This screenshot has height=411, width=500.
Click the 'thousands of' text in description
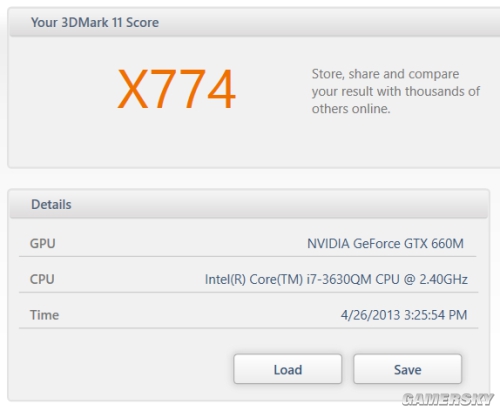tap(443, 91)
